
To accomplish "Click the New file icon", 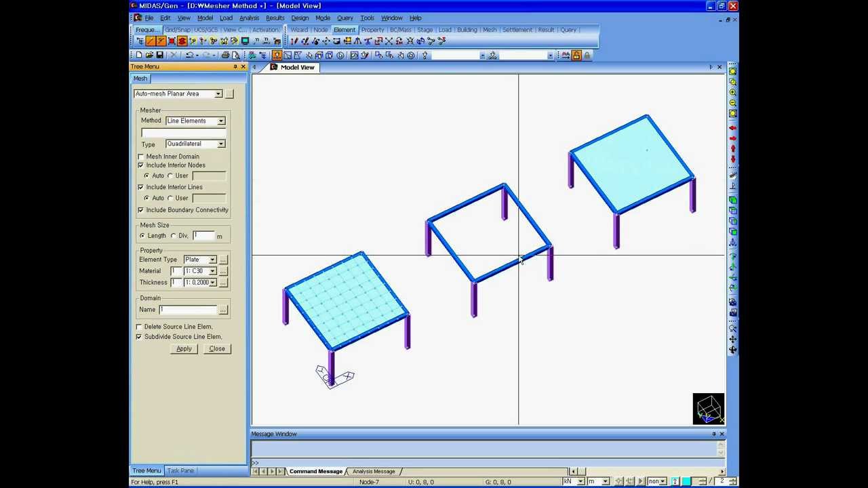I will (138, 56).
